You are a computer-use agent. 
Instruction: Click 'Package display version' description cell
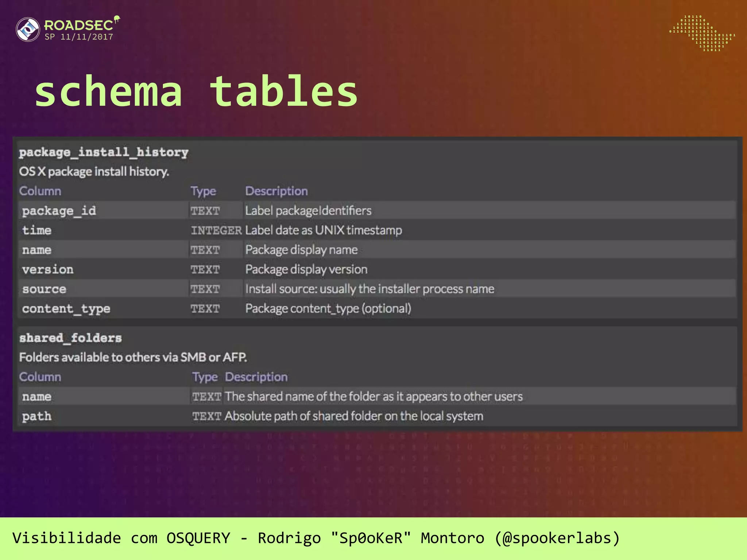click(306, 269)
